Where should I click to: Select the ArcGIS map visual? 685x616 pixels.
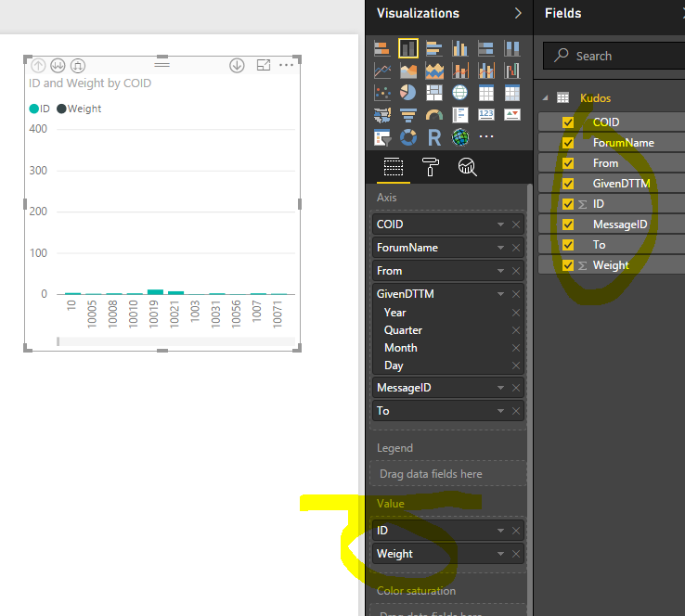click(459, 137)
